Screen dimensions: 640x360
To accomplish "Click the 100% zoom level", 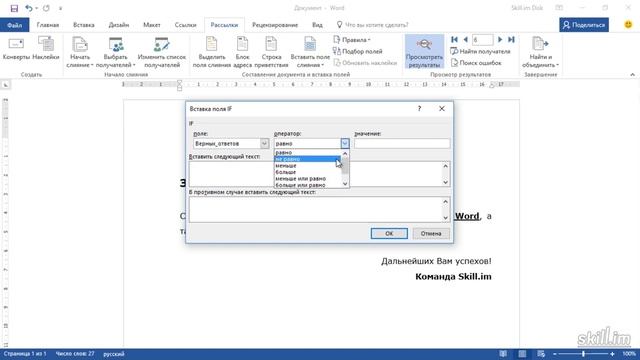I will [x=629, y=354].
